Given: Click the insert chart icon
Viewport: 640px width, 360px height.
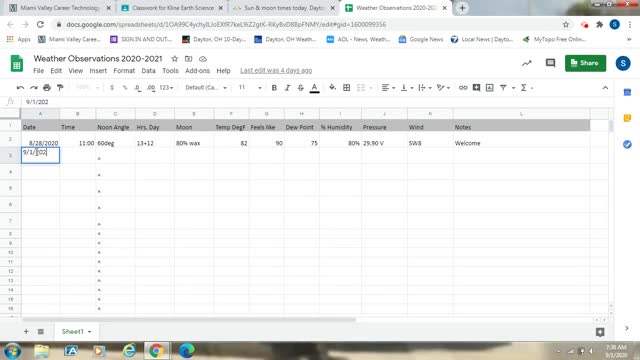Looking at the screenshot, I should coord(489,88).
